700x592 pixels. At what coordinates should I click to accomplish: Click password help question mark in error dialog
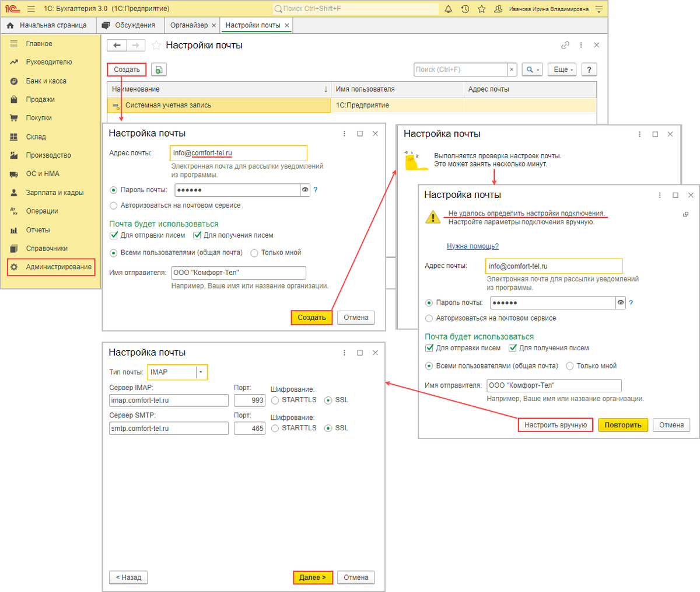pos(631,303)
